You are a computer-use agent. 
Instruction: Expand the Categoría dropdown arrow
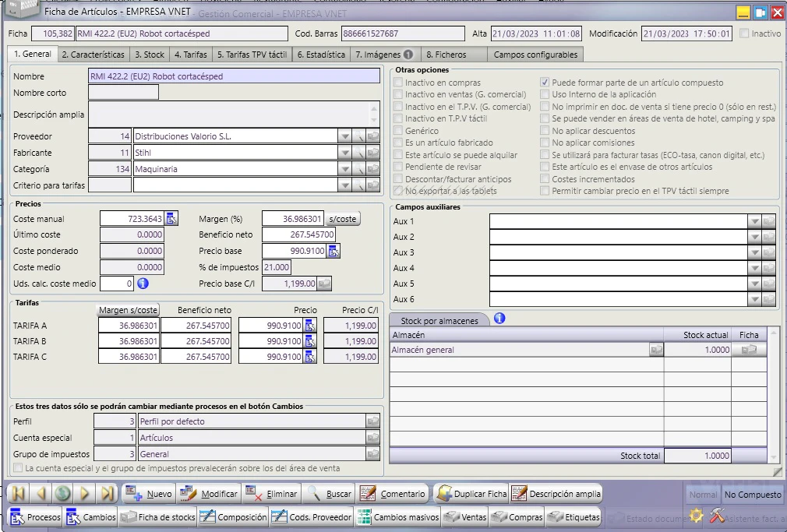345,169
